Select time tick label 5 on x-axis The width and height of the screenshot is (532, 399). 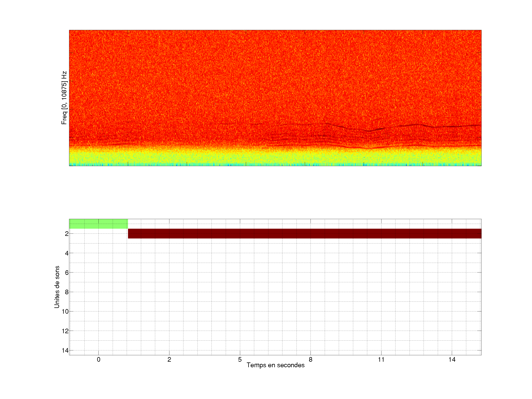point(240,359)
